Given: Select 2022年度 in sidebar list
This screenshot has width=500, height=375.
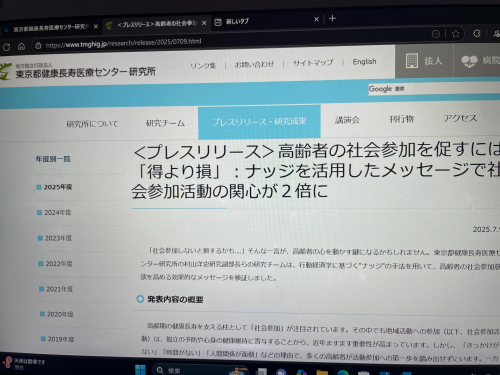Looking at the screenshot, I should [x=58, y=264].
